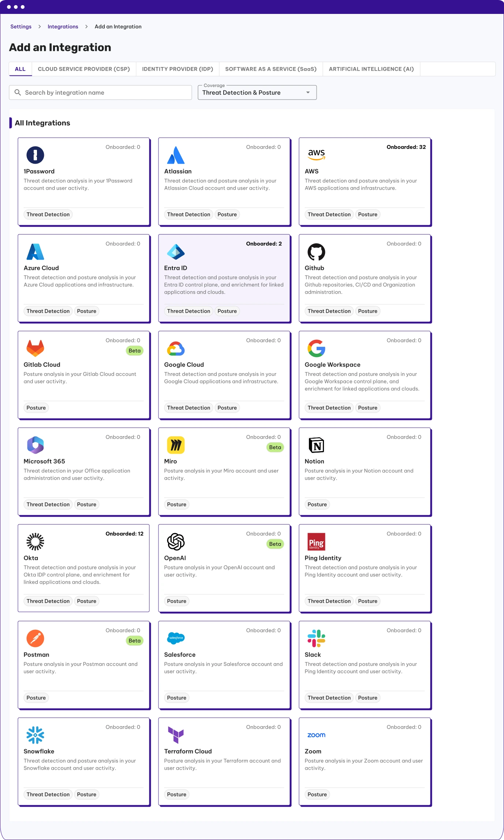Click Posture tag on Atlassian card
Viewport: 504px width, 840px height.
pyautogui.click(x=227, y=214)
